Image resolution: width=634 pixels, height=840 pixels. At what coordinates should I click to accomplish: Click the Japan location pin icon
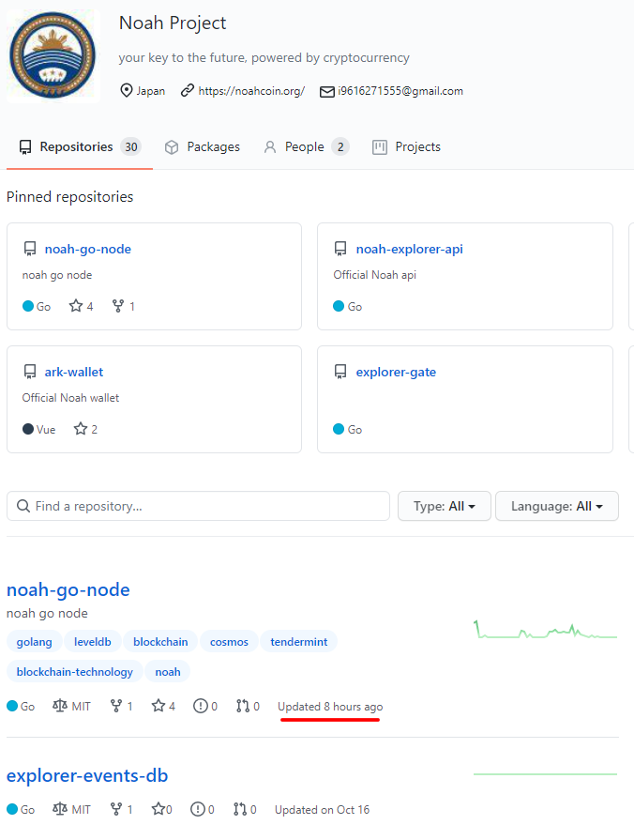click(126, 90)
